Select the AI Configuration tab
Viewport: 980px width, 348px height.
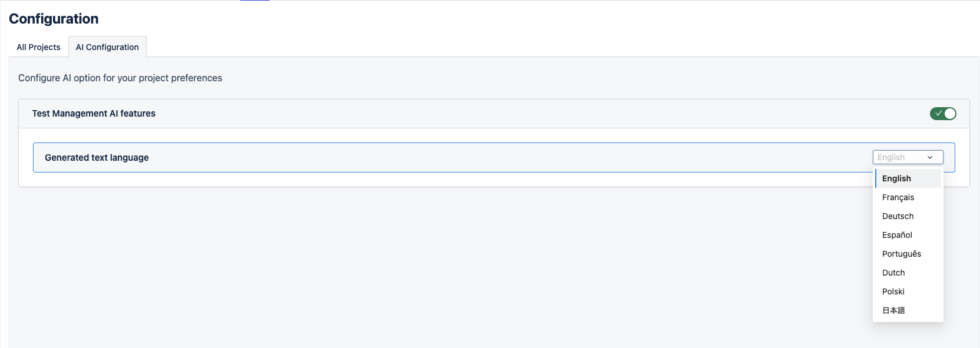107,47
